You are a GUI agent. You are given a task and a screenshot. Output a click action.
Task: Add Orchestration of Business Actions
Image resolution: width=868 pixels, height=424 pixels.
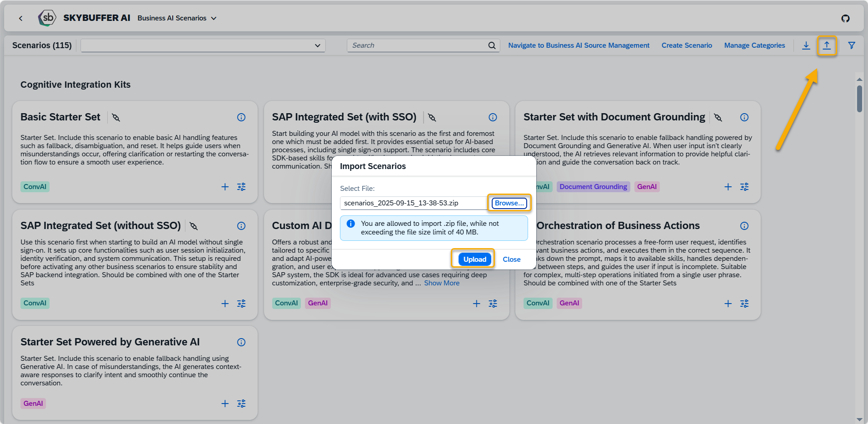pyautogui.click(x=728, y=304)
